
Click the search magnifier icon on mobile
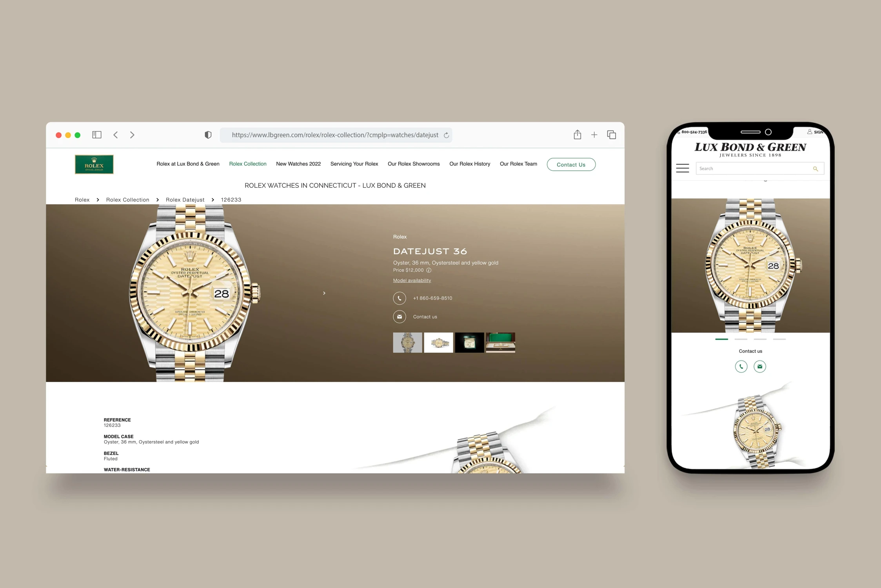816,168
